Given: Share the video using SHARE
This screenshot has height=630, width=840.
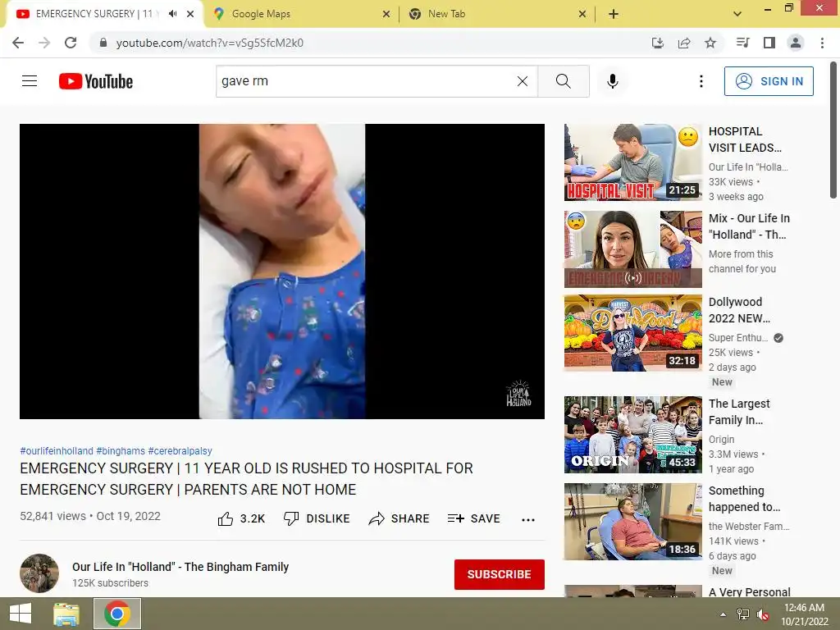Looking at the screenshot, I should click(399, 518).
